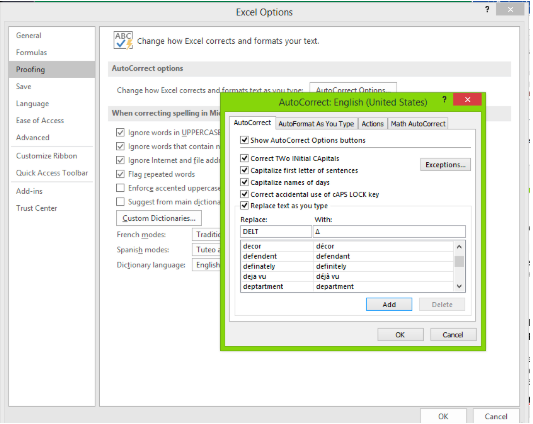
Task: Check Enforce accented uppercase option
Action: (120, 188)
